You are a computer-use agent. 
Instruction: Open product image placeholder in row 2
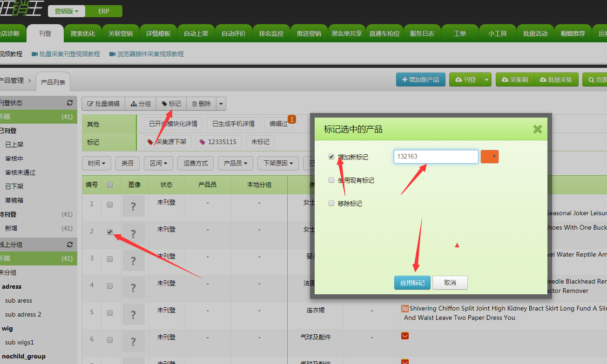click(x=134, y=233)
